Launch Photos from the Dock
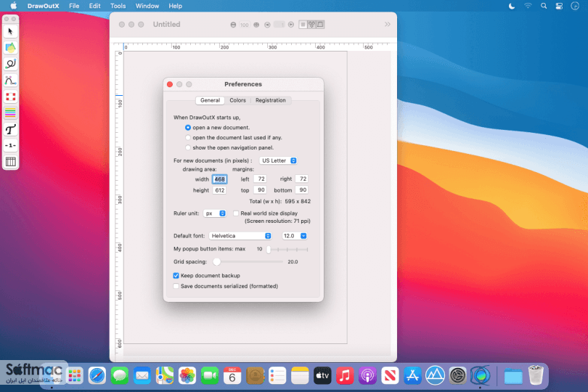This screenshot has width=588, height=392. (x=187, y=375)
